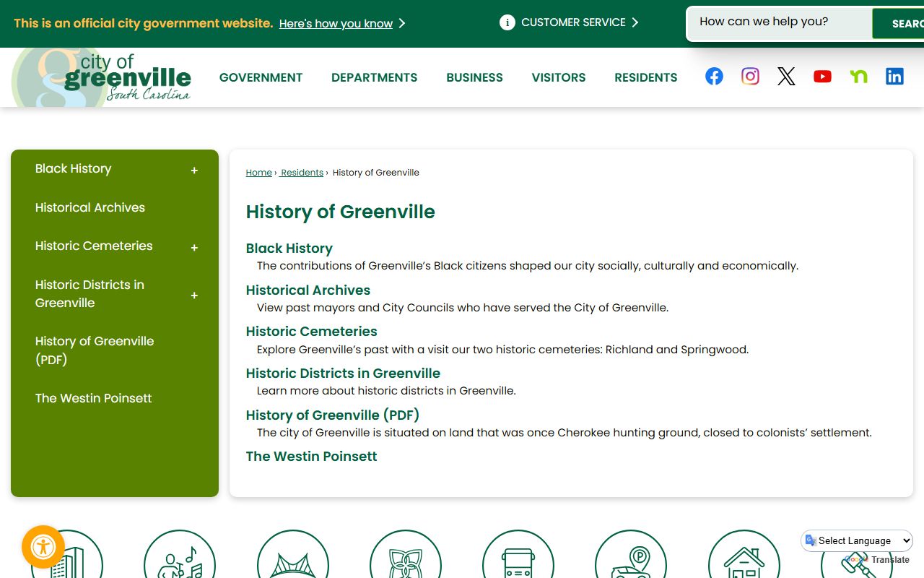Open the orange accessibility widget
Viewport: 924px width, 578px height.
point(43,547)
